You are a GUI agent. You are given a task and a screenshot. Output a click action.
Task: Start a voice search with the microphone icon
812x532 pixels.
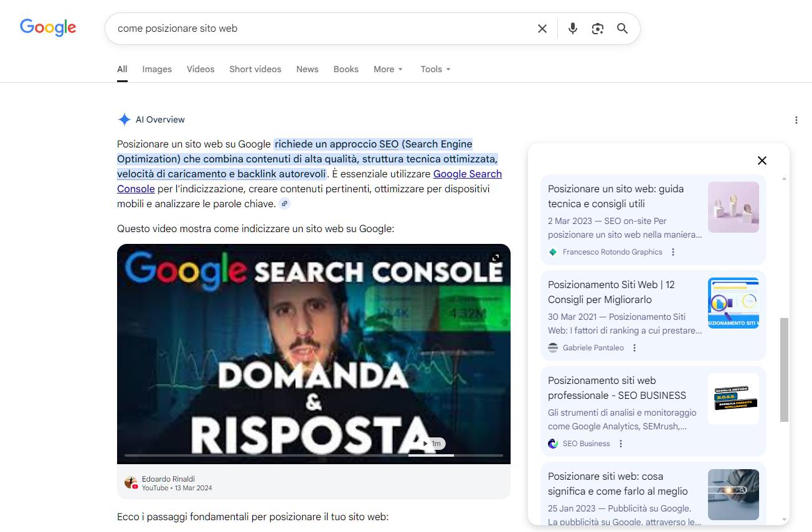coord(572,28)
